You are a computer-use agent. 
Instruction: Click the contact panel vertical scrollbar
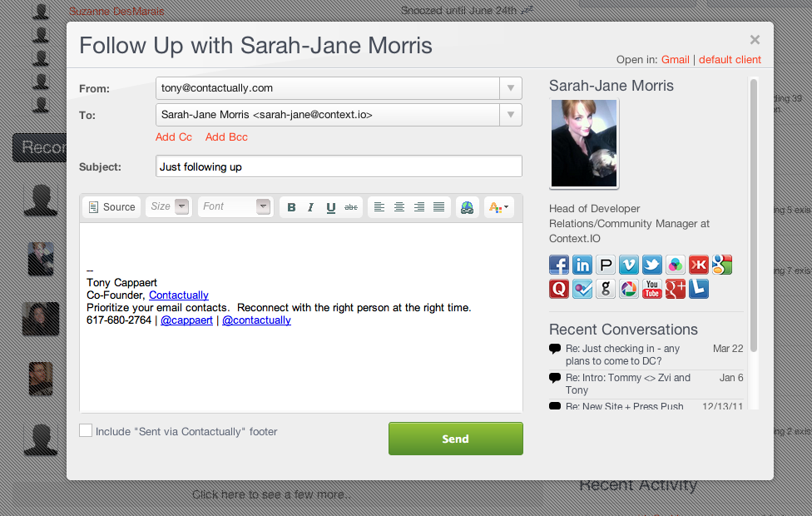click(754, 215)
